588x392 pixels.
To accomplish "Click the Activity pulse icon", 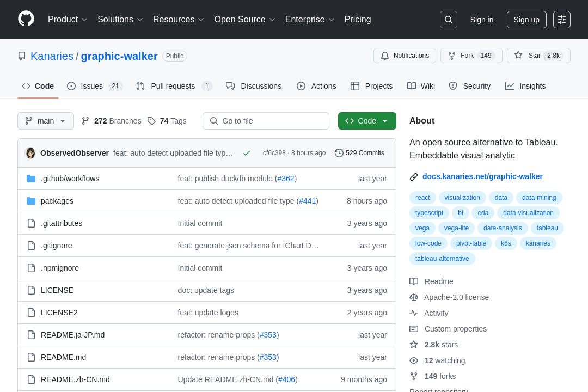I will coord(414,313).
